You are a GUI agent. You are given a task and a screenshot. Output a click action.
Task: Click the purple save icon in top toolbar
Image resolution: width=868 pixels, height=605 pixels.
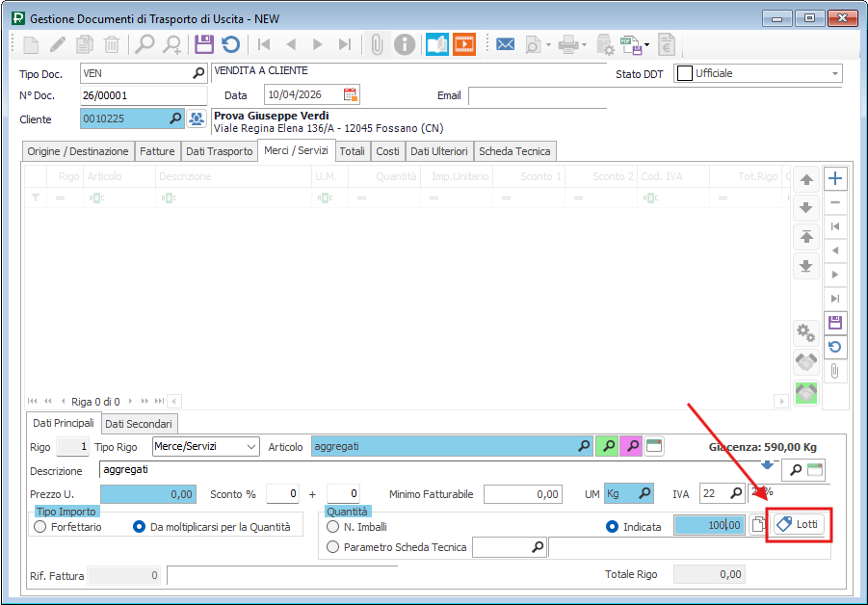(x=203, y=44)
